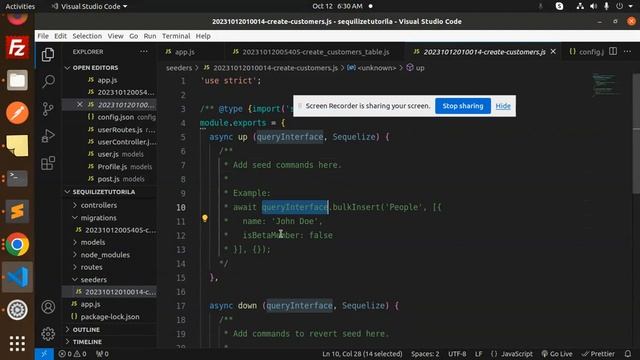Screen dimensions: 640x360
Task: Click the Hide link in sharing banner
Action: click(503, 106)
